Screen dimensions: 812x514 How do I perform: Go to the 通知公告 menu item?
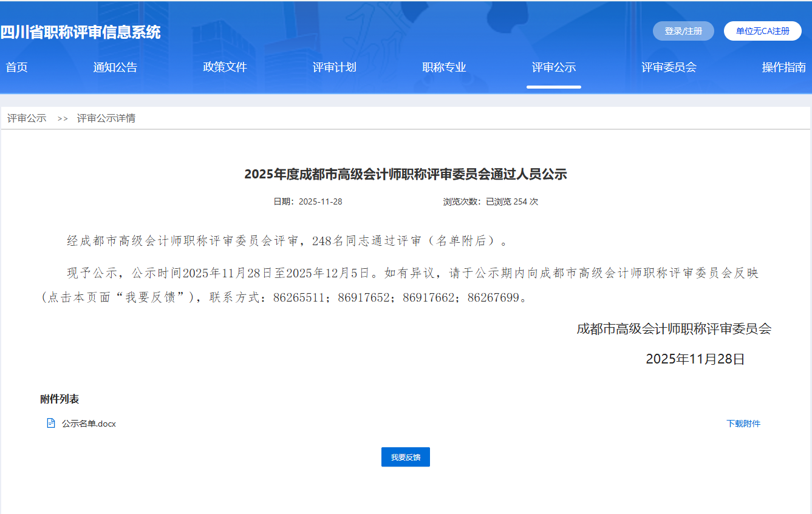115,67
